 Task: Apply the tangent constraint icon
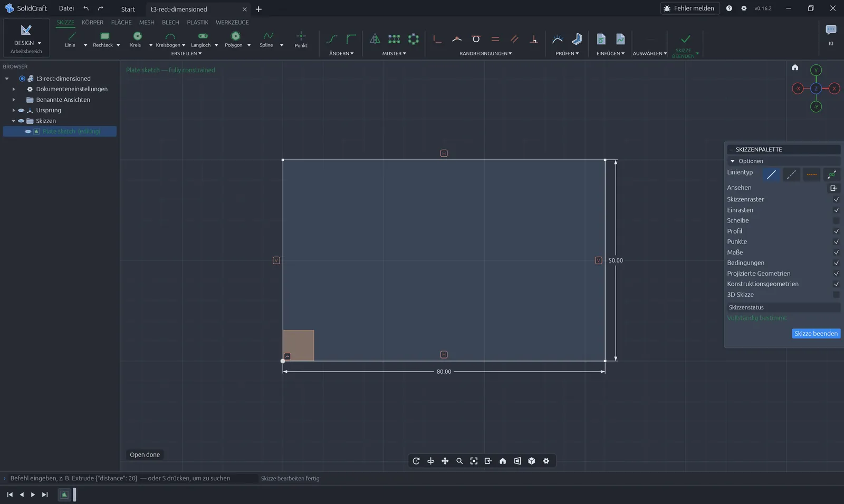[x=476, y=39]
